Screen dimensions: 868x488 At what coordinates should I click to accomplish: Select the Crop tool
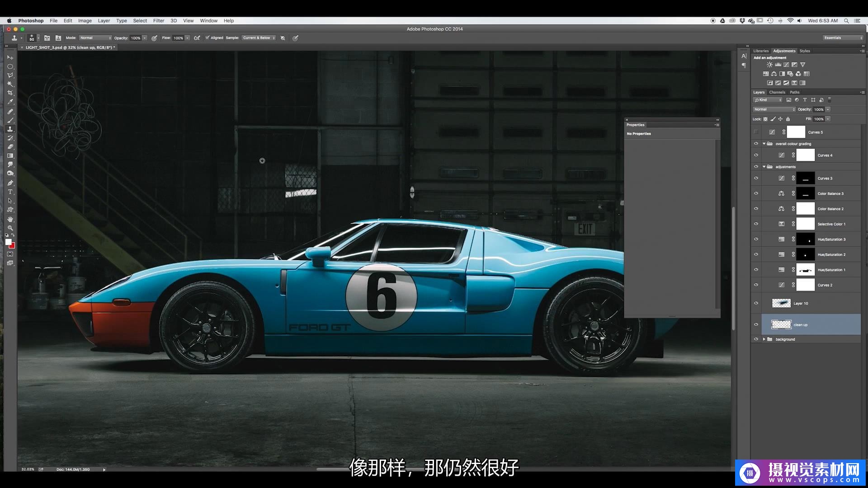10,93
